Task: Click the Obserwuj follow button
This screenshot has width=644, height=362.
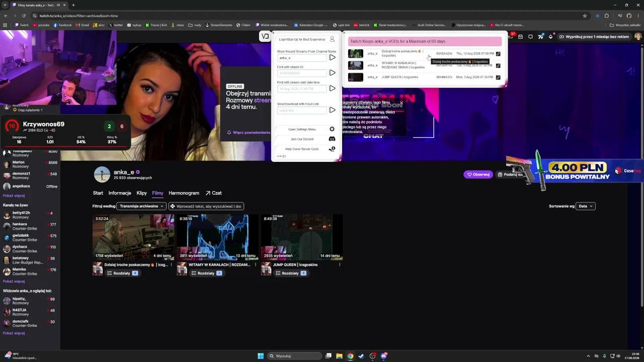Action: click(478, 174)
